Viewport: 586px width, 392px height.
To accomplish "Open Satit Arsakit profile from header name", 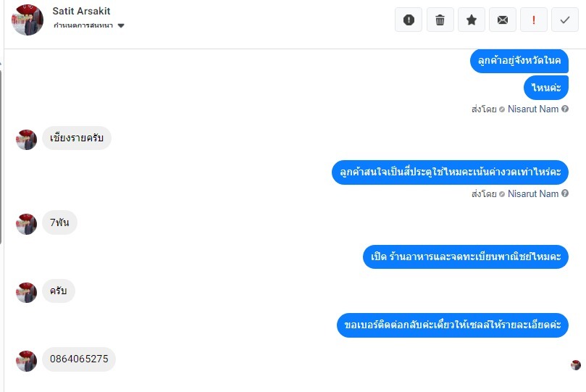I will [x=81, y=11].
